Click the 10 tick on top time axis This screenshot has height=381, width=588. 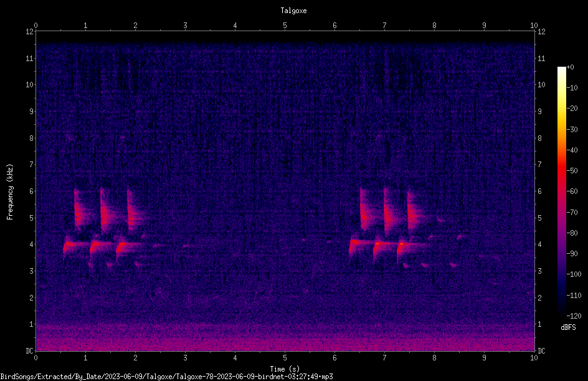pyautogui.click(x=534, y=25)
